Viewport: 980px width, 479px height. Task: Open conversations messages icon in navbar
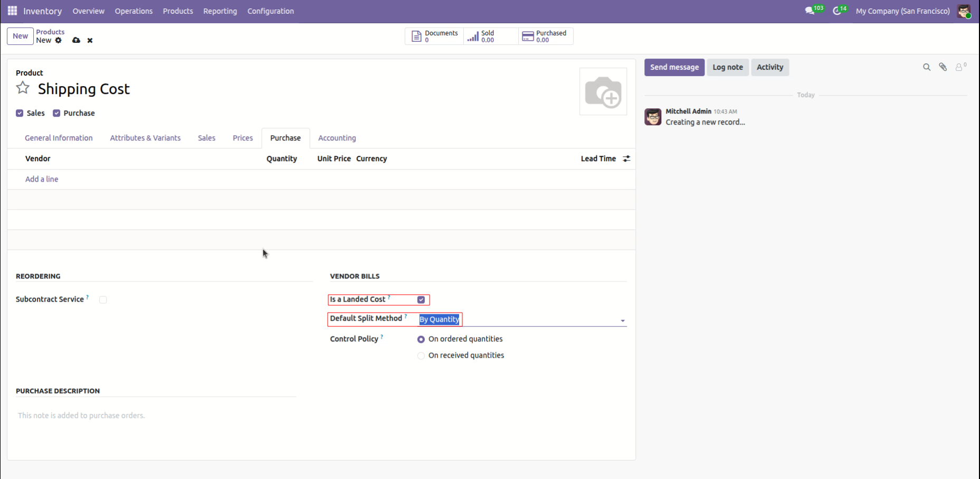pyautogui.click(x=810, y=11)
